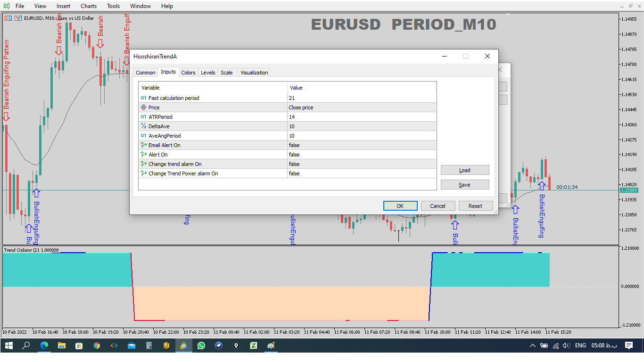Open the Insert menu

pos(63,6)
